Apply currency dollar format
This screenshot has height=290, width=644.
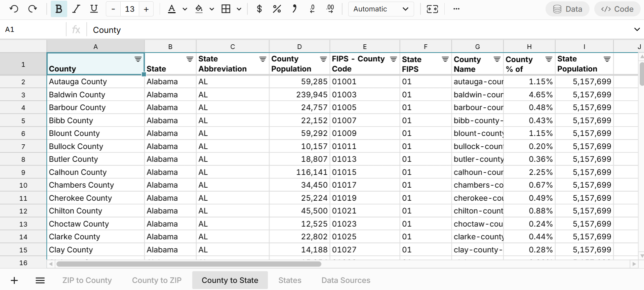coord(259,9)
